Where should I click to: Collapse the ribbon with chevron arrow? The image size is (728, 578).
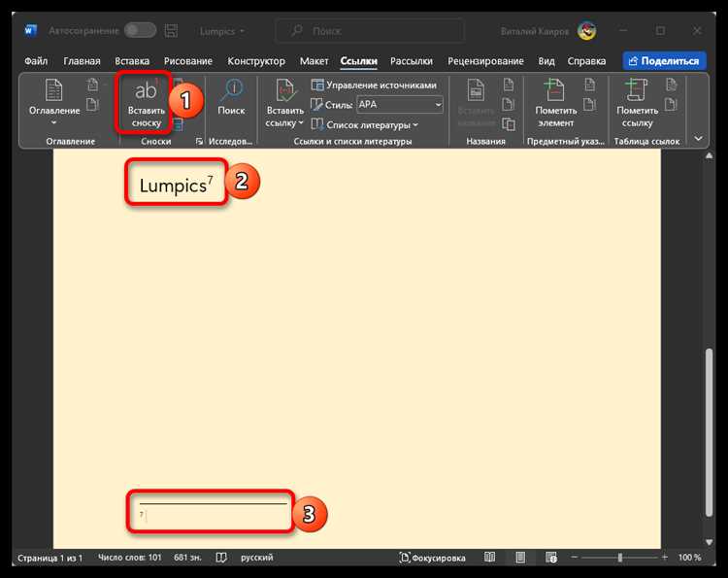[x=698, y=139]
